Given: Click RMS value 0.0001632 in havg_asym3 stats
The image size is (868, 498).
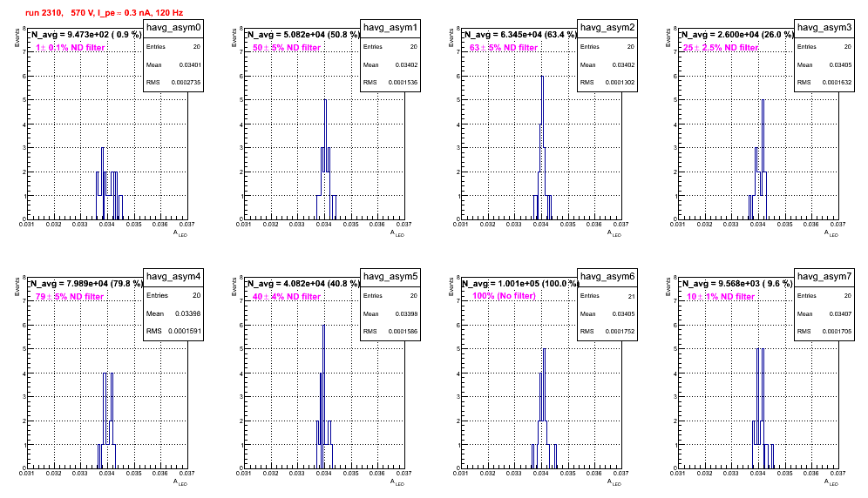Looking at the screenshot, I should 838,83.
